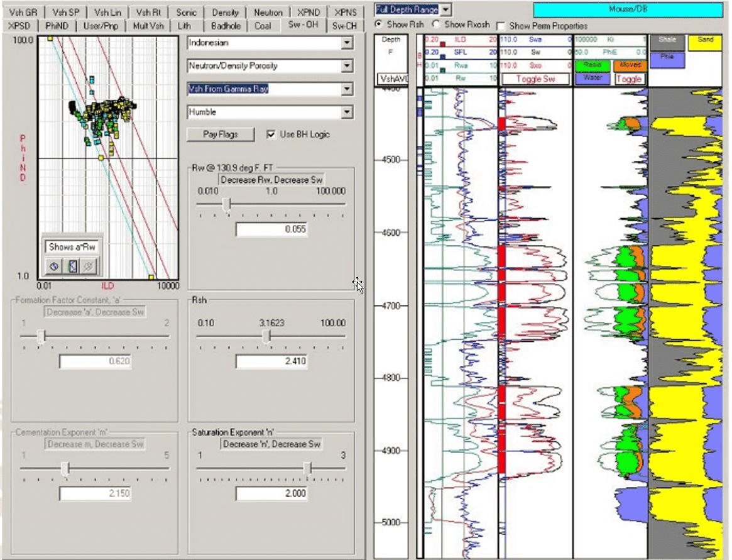Click the Rsh value input field
This screenshot has width=732, height=560.
click(x=271, y=362)
